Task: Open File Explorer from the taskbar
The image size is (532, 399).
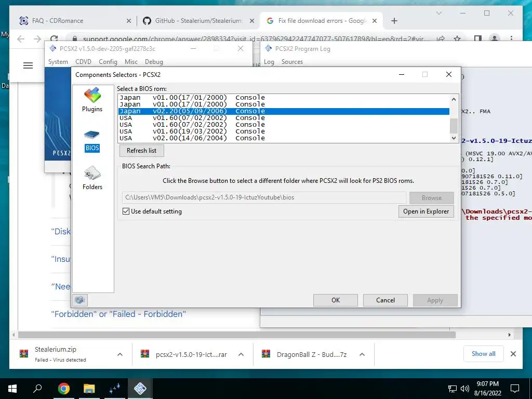Action: pos(89,388)
